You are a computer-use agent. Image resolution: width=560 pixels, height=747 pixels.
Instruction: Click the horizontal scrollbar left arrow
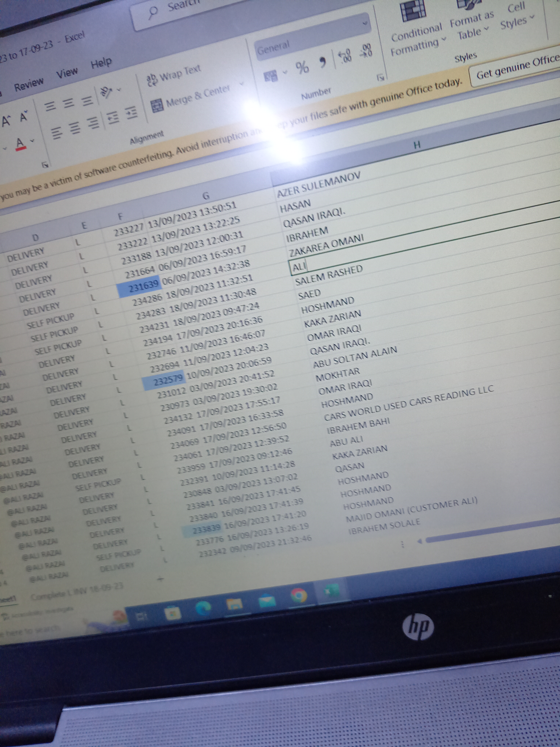click(x=420, y=541)
